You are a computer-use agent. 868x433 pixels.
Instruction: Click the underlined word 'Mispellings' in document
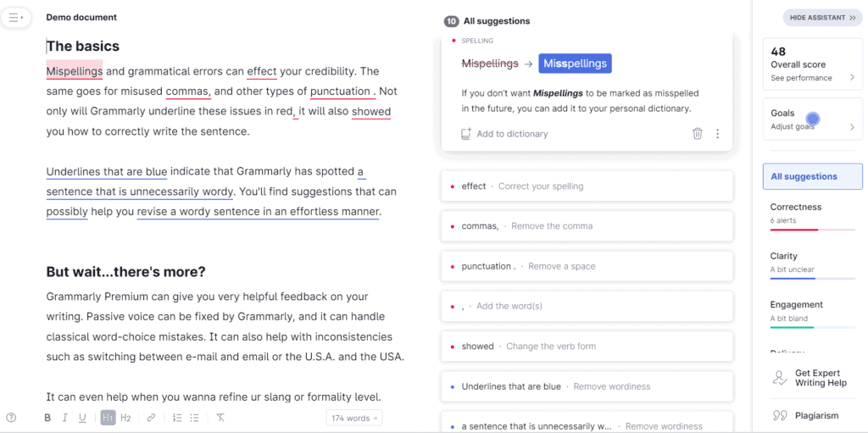point(75,71)
